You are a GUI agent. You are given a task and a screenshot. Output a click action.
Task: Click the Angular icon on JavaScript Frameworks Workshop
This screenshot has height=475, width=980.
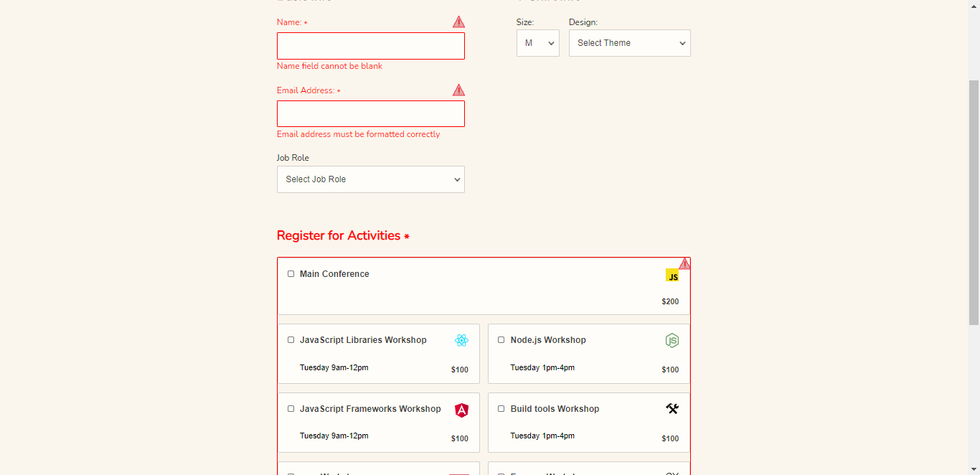[461, 409]
